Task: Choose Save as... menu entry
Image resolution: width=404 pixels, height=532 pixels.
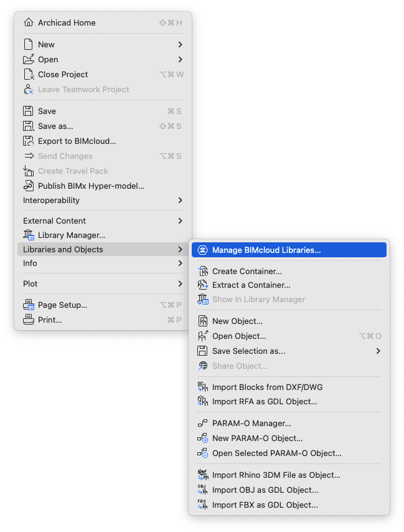Action: point(103,126)
